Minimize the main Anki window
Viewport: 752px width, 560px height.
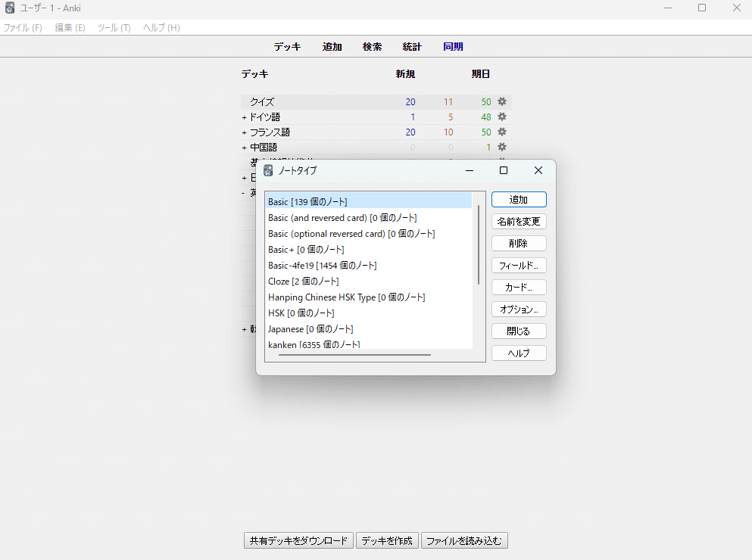point(668,8)
